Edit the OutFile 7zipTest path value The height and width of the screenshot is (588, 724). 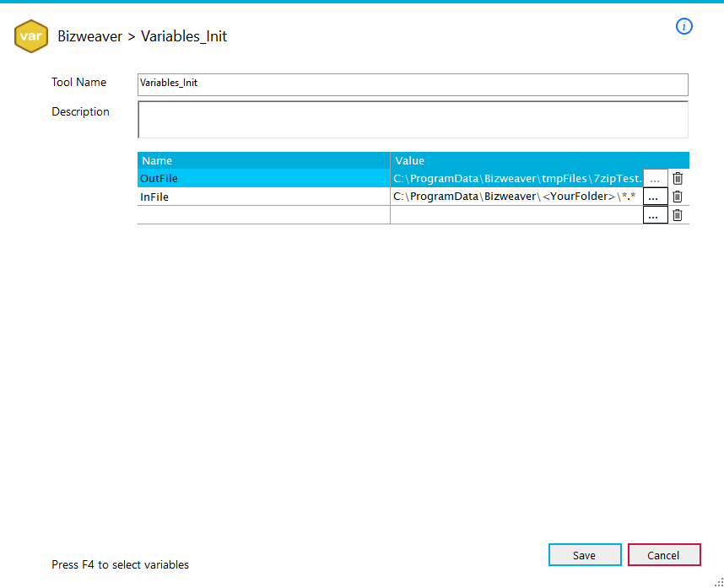coord(516,178)
